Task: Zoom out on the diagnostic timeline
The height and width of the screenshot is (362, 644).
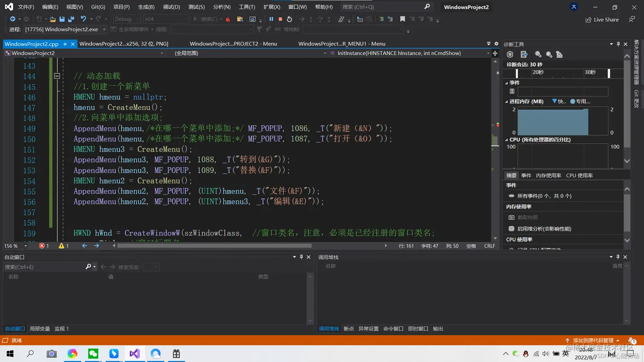Action: pyautogui.click(x=549, y=54)
